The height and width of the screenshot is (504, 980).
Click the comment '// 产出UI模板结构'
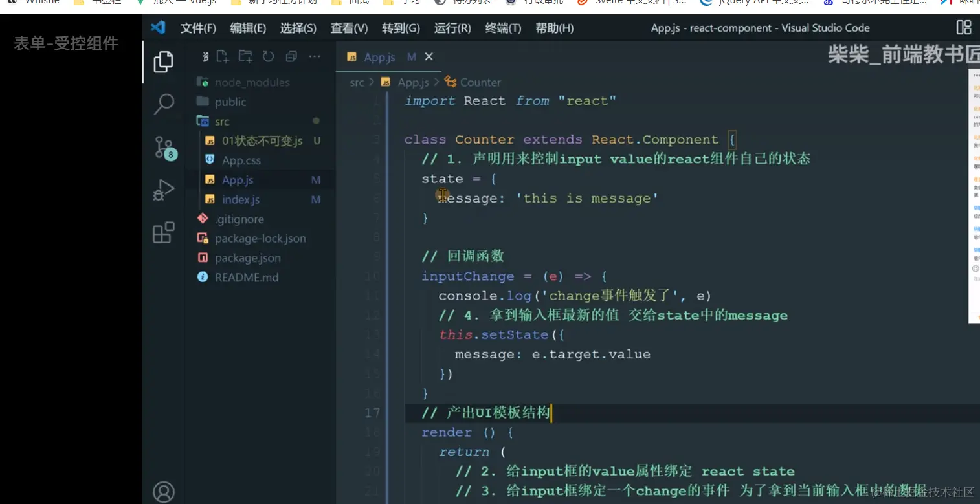click(485, 413)
